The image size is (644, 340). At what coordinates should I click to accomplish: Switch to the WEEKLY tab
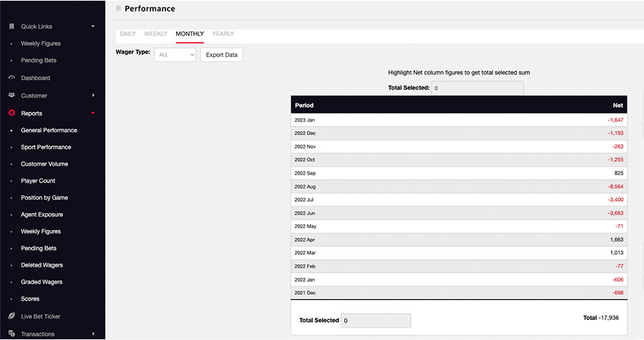156,34
